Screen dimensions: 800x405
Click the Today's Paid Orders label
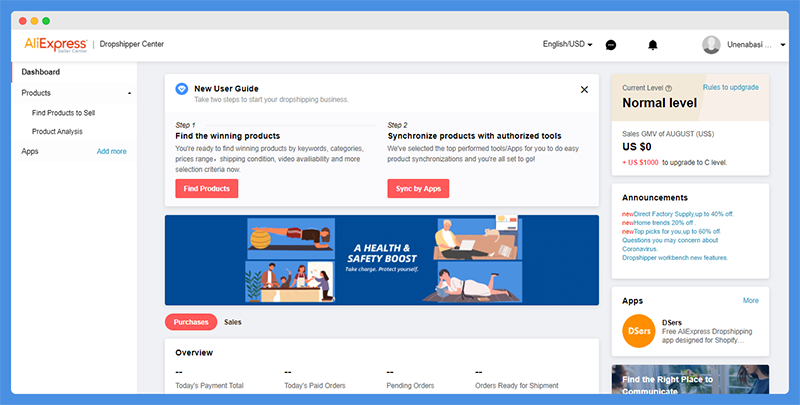pos(315,386)
